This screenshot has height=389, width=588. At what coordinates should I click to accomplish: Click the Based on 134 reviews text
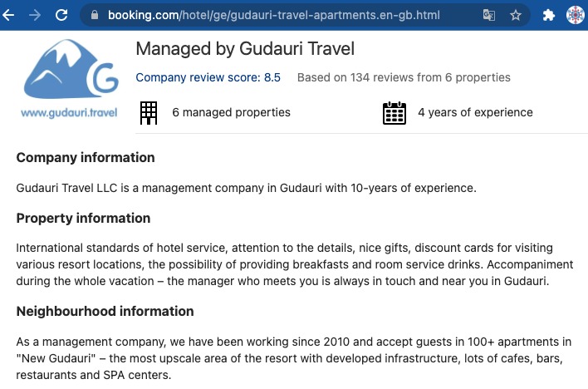point(404,77)
